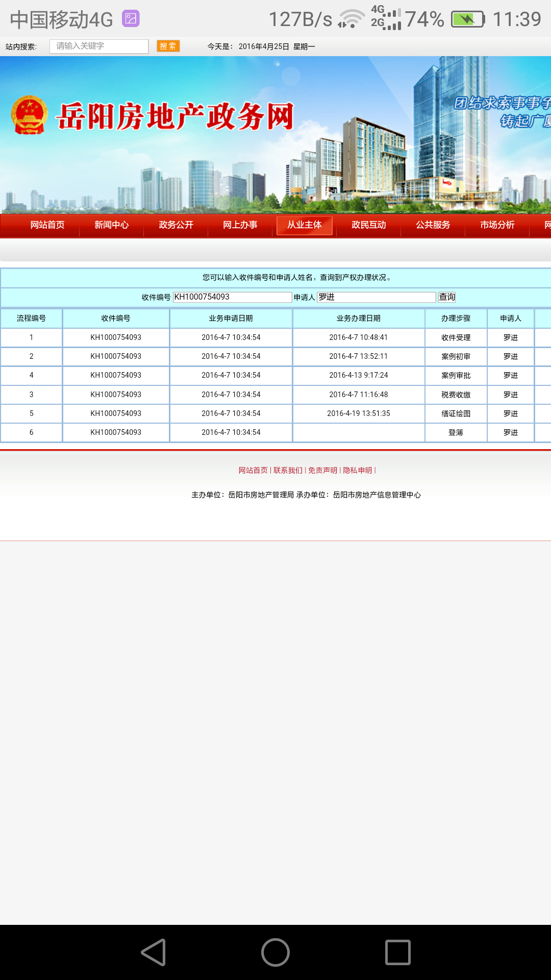Tap the national emblem logo
The height and width of the screenshot is (980, 551).
coord(30,115)
